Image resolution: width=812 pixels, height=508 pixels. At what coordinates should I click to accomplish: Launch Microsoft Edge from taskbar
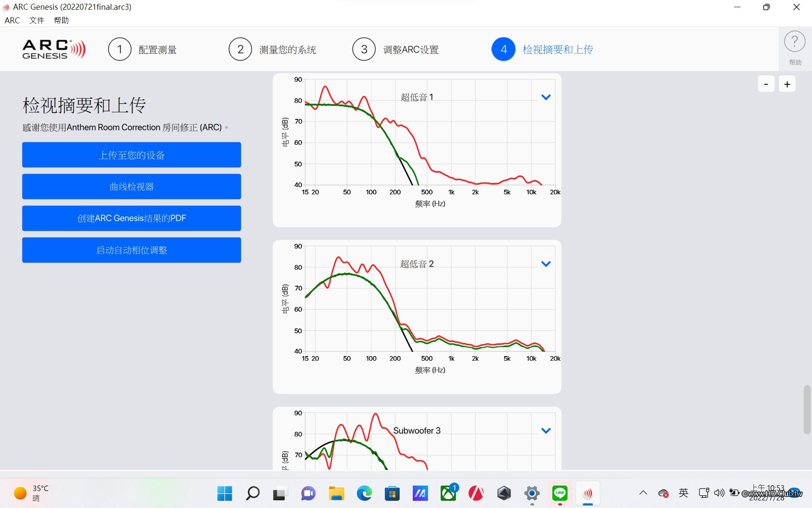point(364,493)
